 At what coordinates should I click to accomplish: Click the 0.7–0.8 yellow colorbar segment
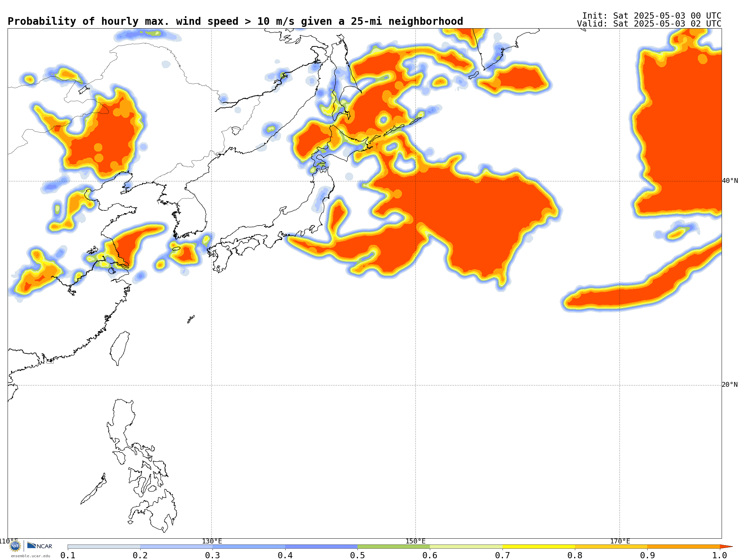(x=539, y=547)
